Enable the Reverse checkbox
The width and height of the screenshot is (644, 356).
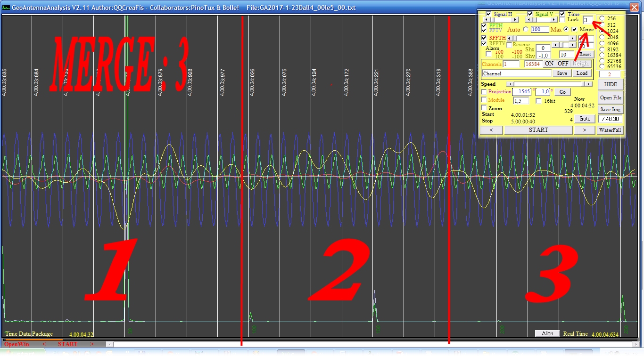pyautogui.click(x=510, y=45)
